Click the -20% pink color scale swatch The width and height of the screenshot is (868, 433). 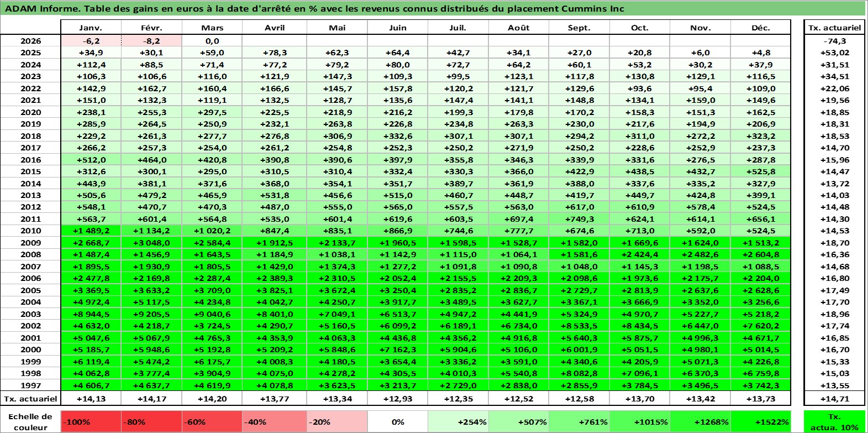(x=337, y=421)
